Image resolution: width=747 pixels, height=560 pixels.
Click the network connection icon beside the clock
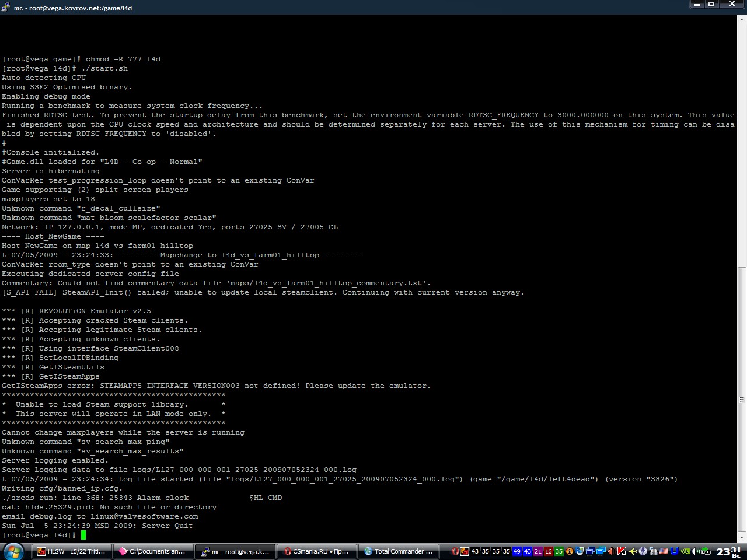pos(706,551)
